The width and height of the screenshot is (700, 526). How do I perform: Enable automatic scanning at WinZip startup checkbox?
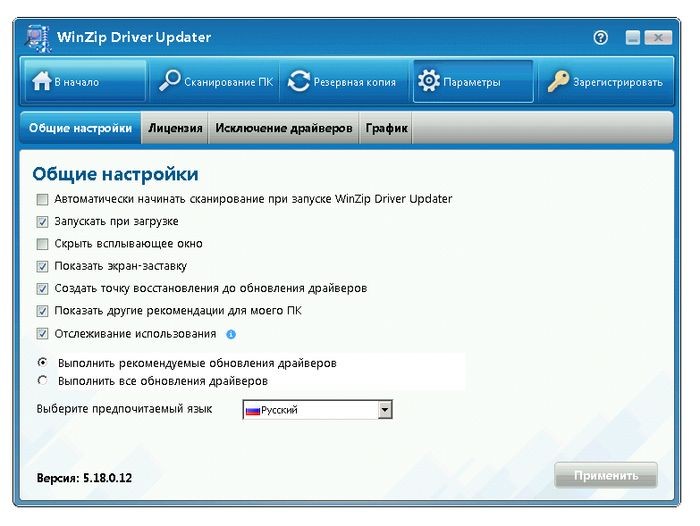click(x=42, y=199)
